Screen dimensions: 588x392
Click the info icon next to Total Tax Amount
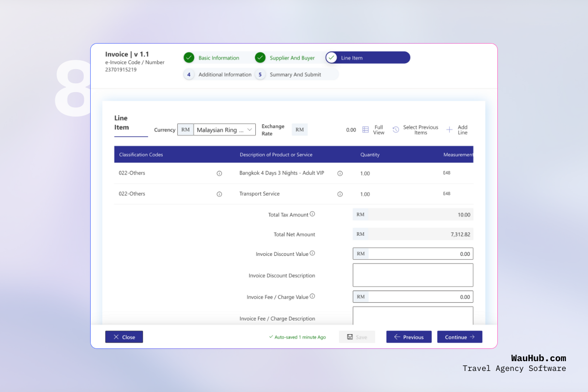pos(313,214)
